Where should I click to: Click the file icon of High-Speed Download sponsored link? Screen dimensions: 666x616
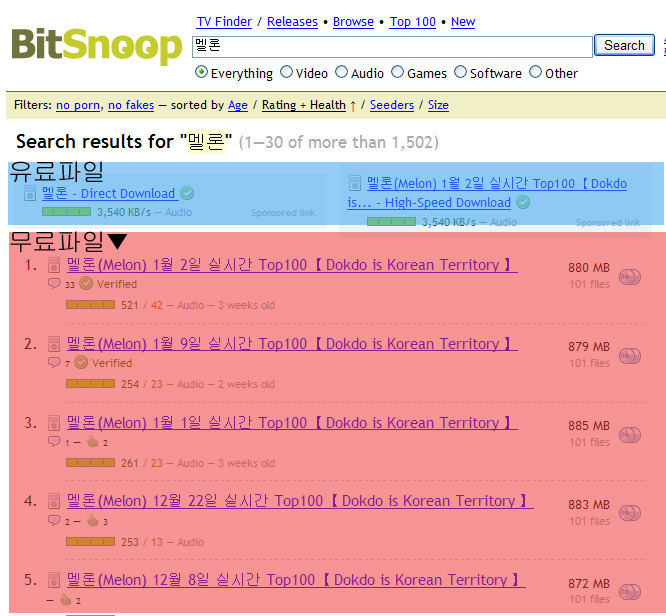(355, 183)
